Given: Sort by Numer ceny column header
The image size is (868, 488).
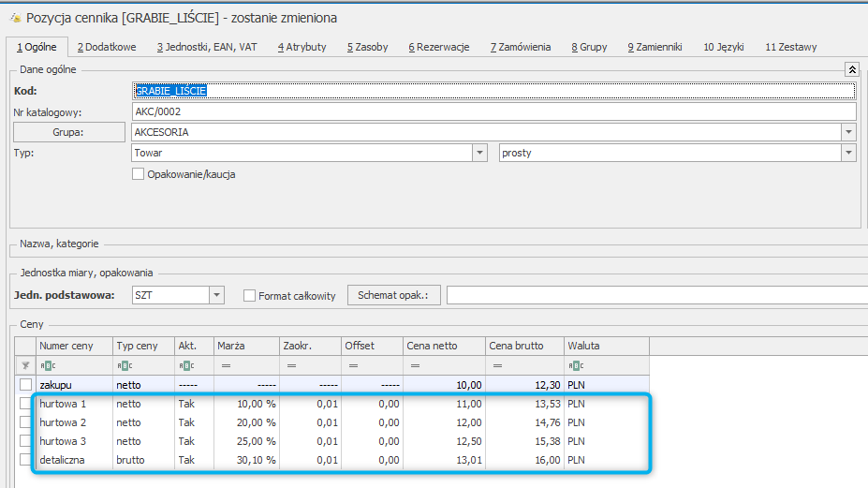Looking at the screenshot, I should point(74,346).
